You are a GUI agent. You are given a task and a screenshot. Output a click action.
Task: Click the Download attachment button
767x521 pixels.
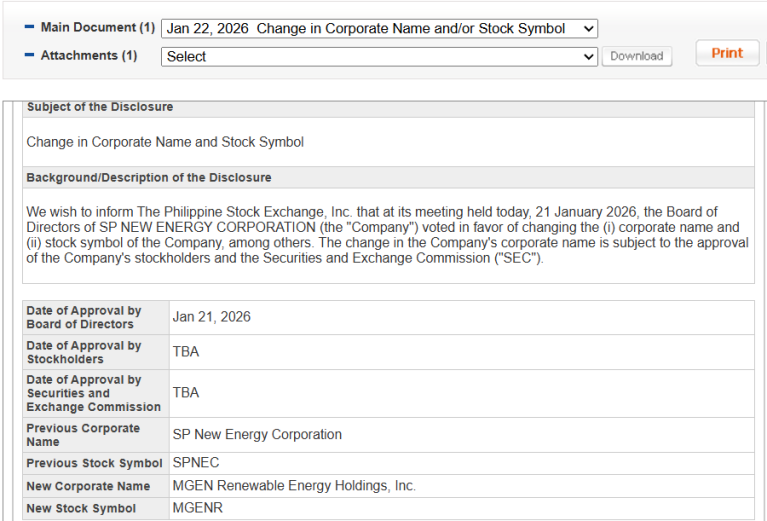pyautogui.click(x=636, y=56)
